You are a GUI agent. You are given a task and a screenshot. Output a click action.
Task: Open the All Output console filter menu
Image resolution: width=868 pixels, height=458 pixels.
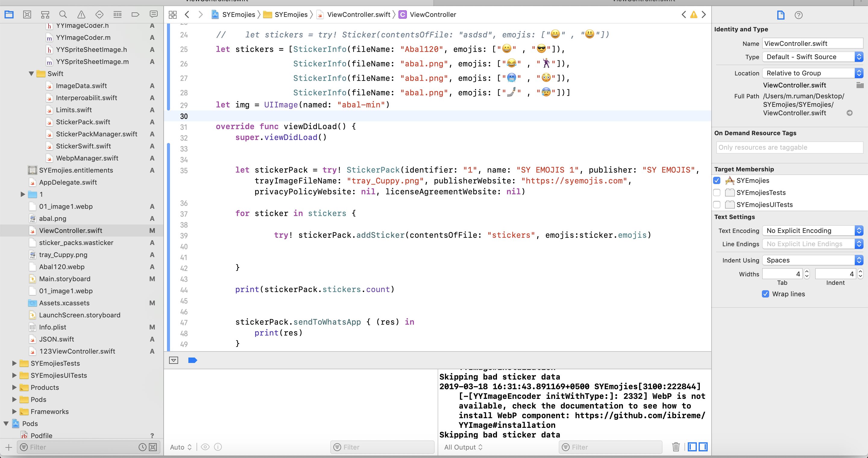pos(463,447)
